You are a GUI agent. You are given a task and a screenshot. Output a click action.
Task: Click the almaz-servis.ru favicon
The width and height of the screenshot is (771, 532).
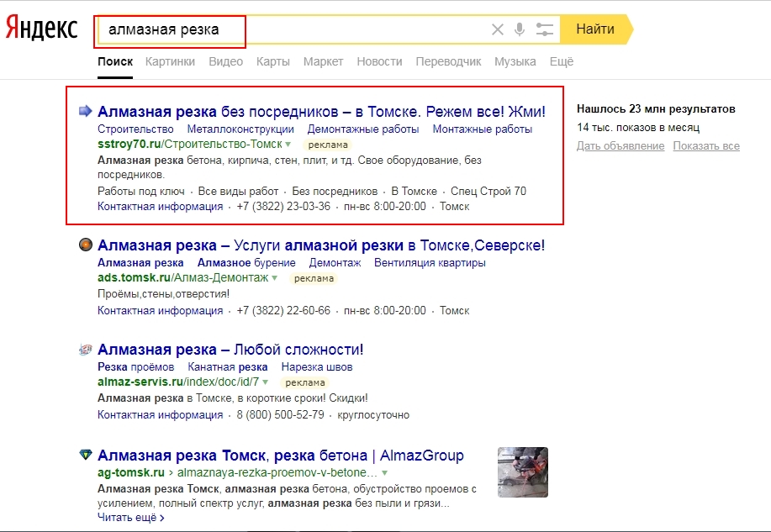pyautogui.click(x=86, y=350)
